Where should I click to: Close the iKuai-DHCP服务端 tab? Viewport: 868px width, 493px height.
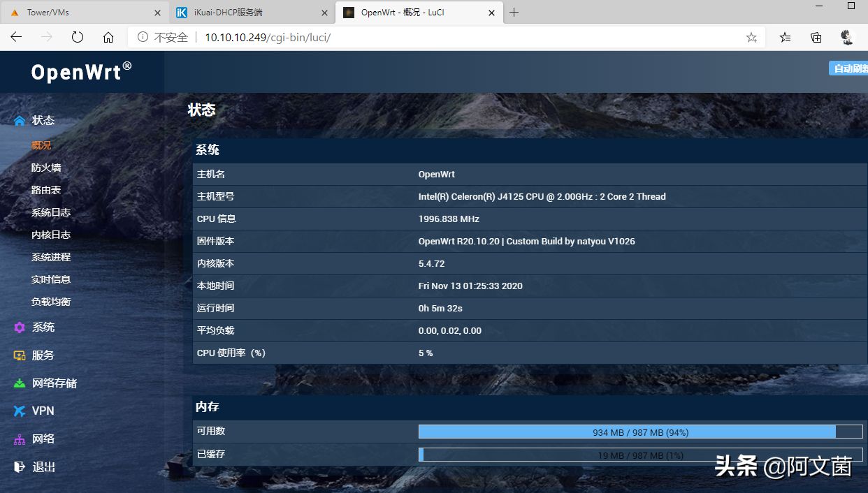coord(324,13)
